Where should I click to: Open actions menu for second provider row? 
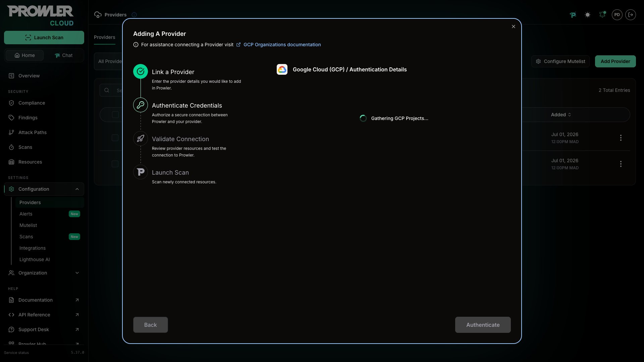pos(621,164)
